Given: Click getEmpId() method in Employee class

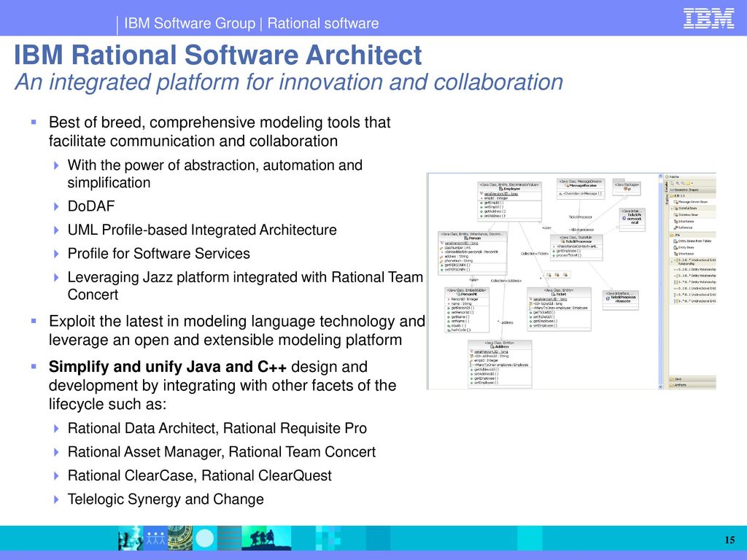Looking at the screenshot, I should 494,203.
